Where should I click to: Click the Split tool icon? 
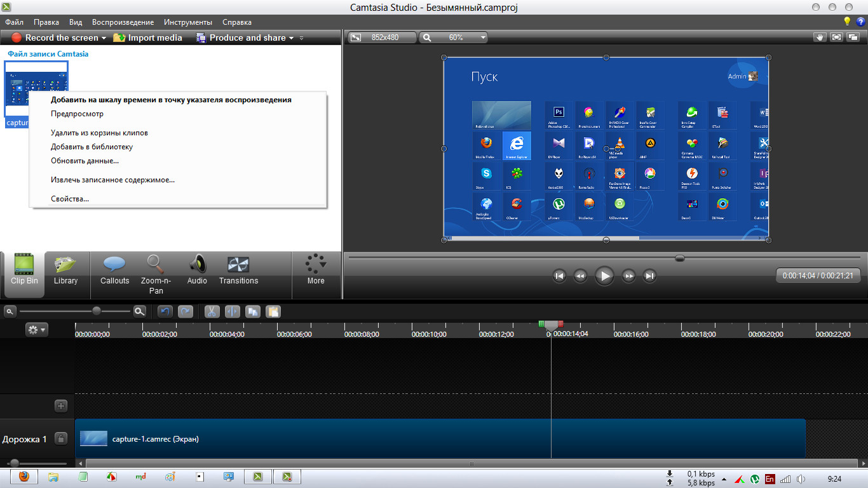232,311
